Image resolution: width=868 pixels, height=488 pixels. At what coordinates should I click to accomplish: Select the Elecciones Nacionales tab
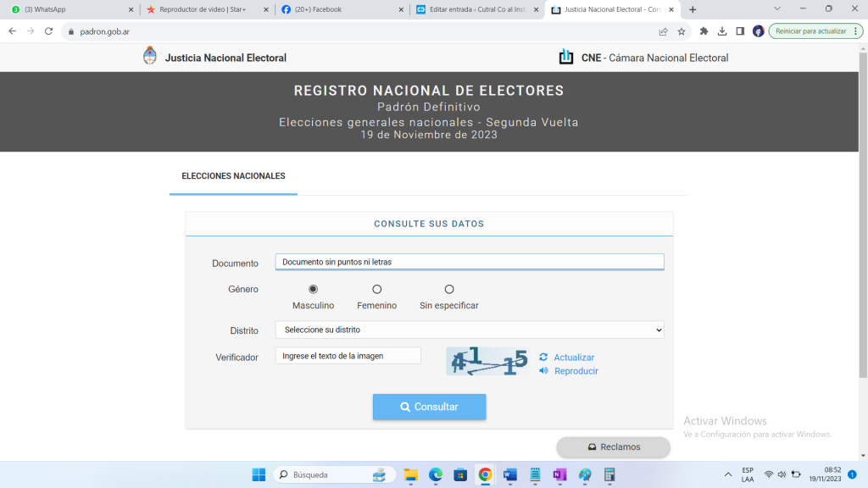pyautogui.click(x=233, y=176)
